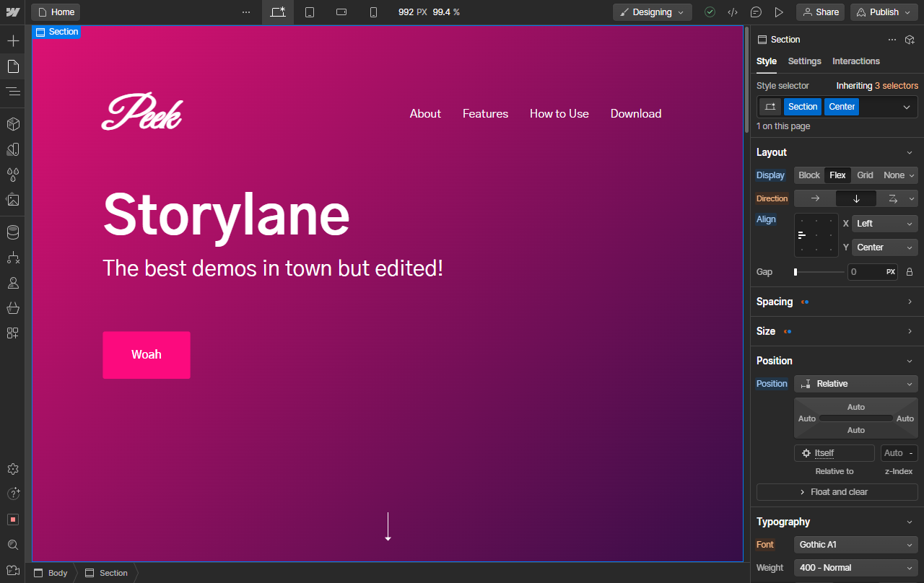Open the Pages panel
924x583 pixels.
(12, 66)
